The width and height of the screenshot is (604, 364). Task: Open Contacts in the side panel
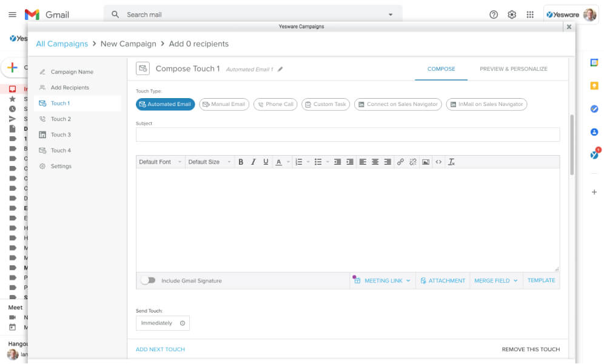(594, 132)
